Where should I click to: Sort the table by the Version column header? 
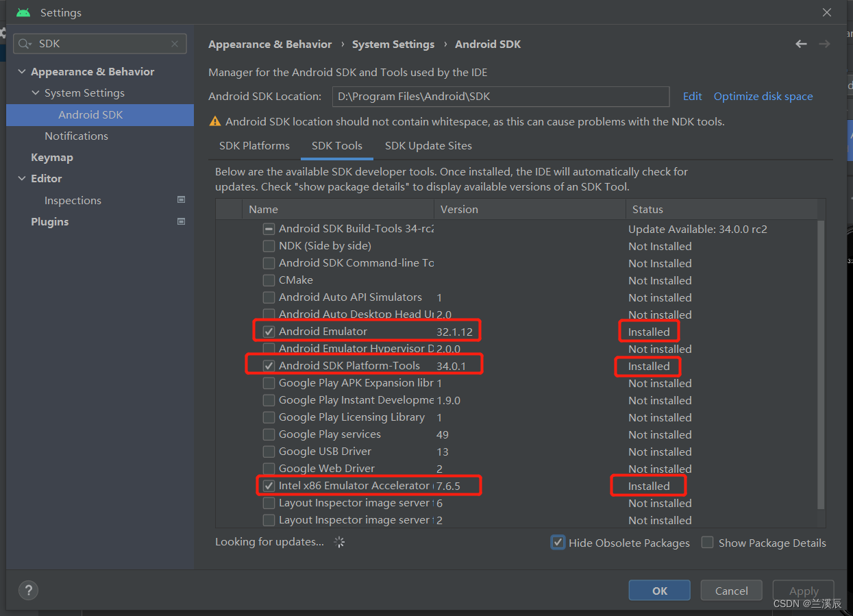click(530, 209)
